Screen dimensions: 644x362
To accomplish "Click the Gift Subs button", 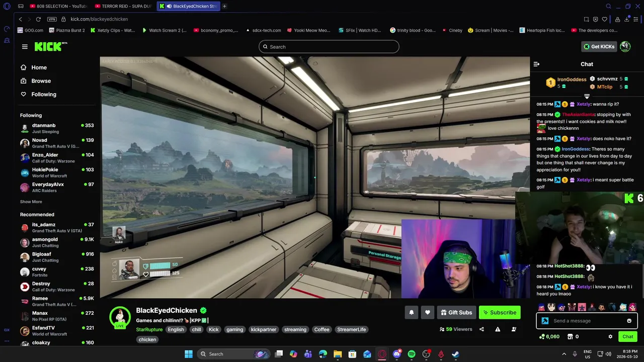I will (456, 313).
